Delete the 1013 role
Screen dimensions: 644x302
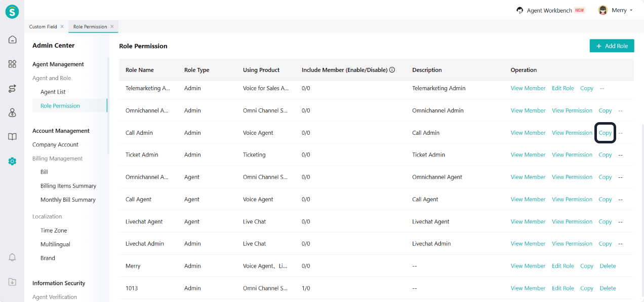pyautogui.click(x=608, y=288)
